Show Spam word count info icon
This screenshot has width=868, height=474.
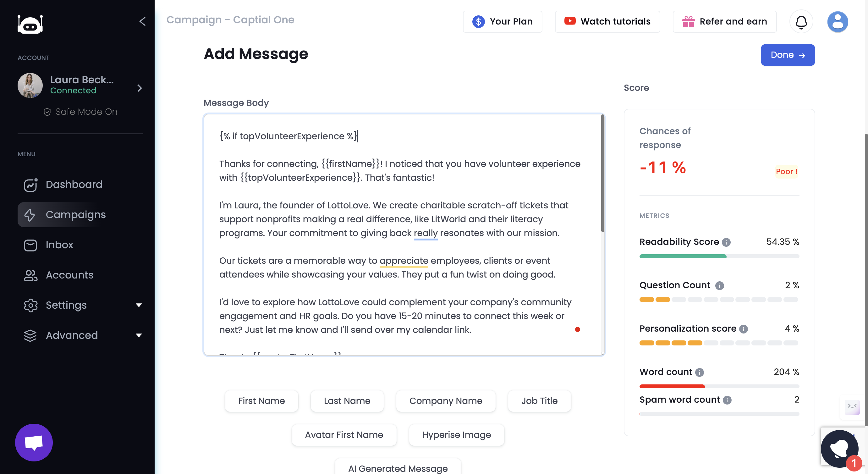pos(727,400)
